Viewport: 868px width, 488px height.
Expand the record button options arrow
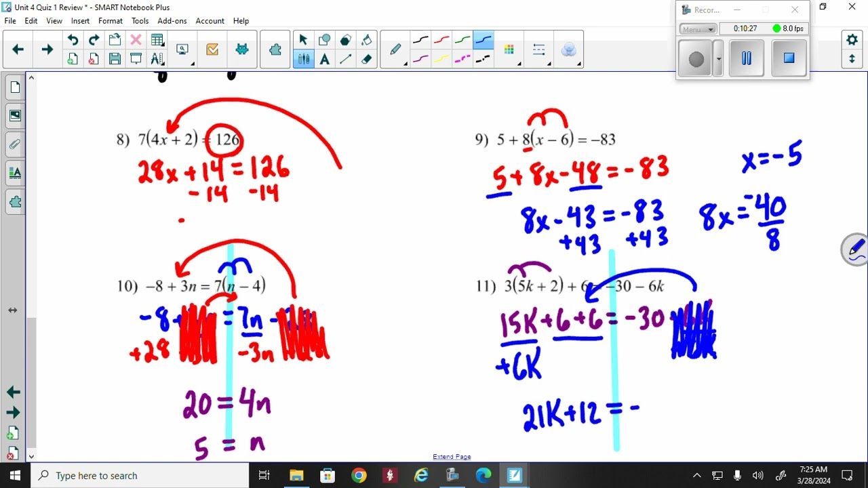tap(718, 59)
